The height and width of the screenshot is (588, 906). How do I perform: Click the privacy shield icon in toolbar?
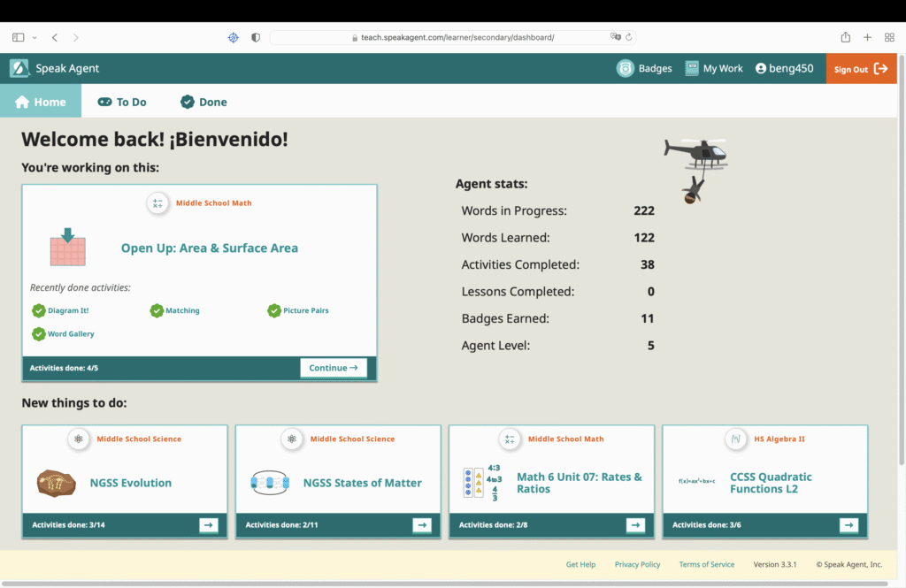tap(256, 37)
